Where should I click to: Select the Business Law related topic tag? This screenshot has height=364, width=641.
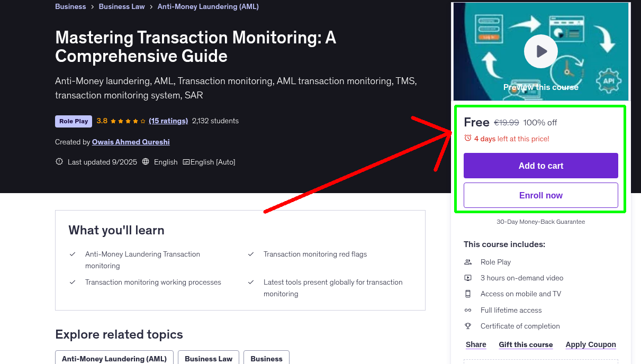pos(209,358)
